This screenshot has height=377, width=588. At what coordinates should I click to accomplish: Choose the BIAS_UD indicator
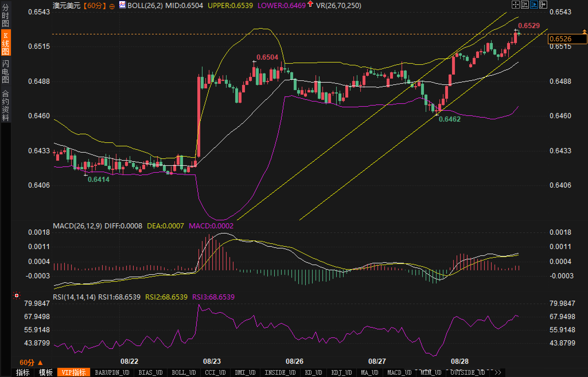point(151,372)
